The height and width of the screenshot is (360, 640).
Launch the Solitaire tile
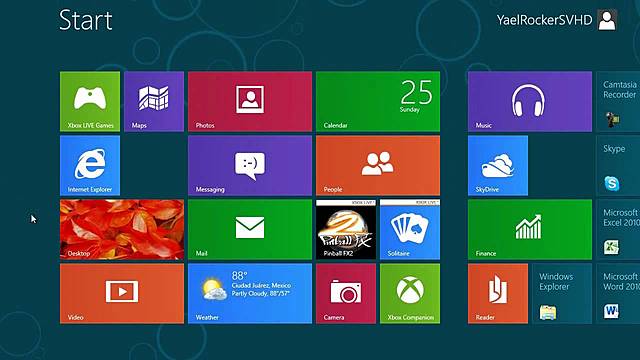click(410, 229)
